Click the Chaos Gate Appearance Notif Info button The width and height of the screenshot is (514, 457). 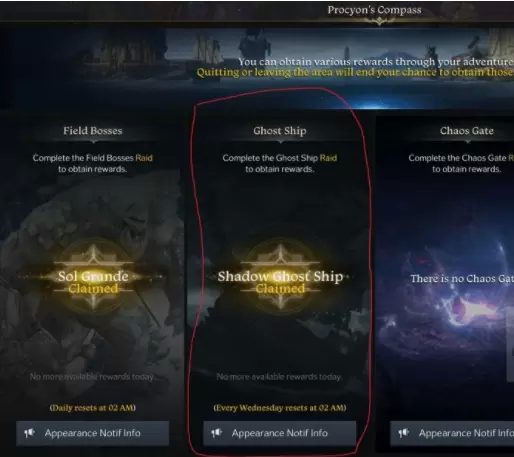452,433
